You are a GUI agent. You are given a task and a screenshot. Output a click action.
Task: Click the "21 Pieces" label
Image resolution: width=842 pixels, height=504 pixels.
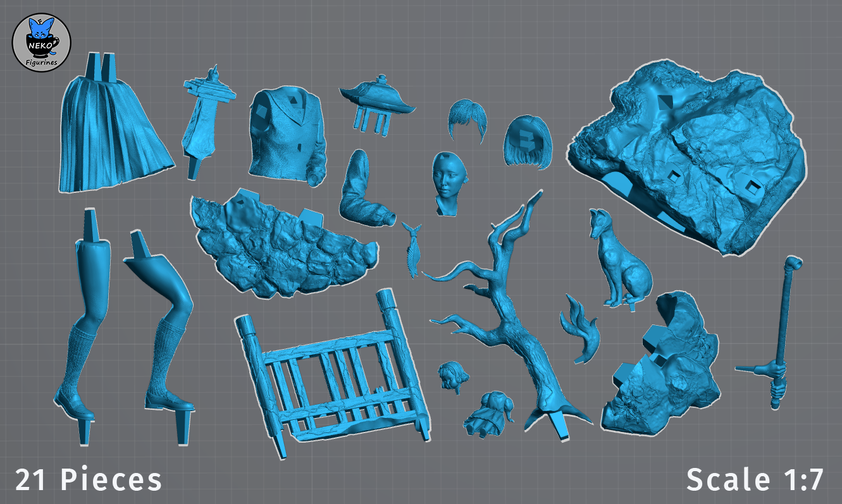click(89, 480)
